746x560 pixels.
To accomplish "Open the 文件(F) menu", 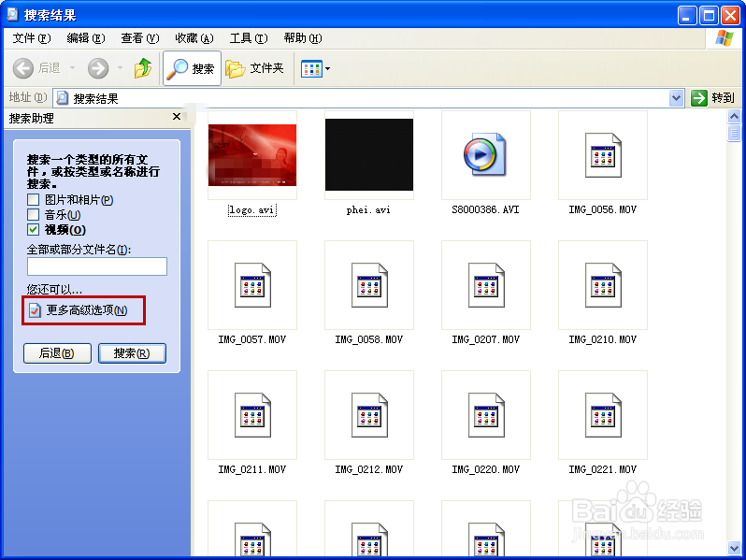I will (x=32, y=38).
